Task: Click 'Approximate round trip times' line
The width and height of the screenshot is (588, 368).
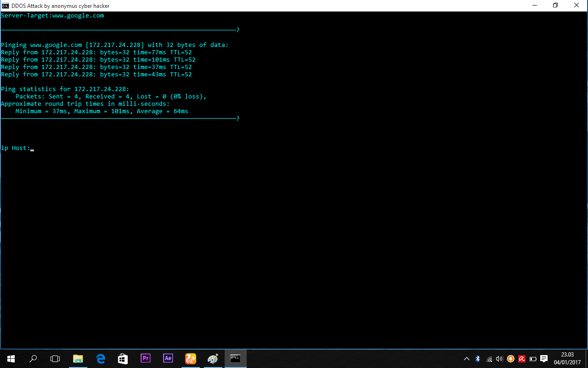Action: click(85, 104)
